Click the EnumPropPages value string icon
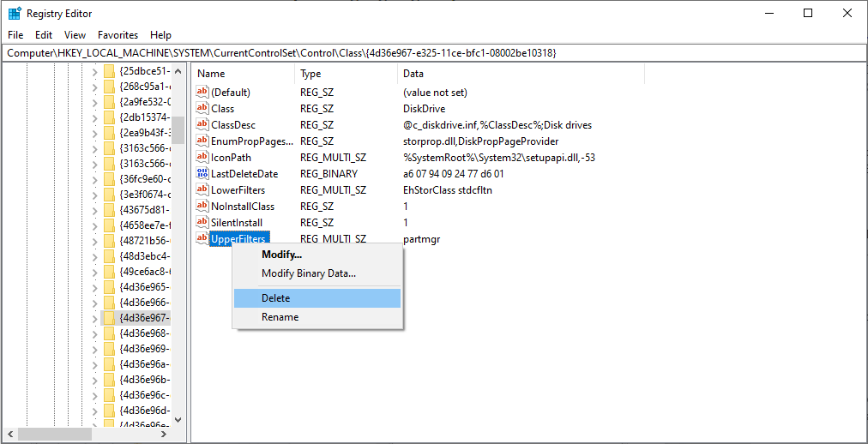Screen dimensions: 868x444 coord(202,141)
